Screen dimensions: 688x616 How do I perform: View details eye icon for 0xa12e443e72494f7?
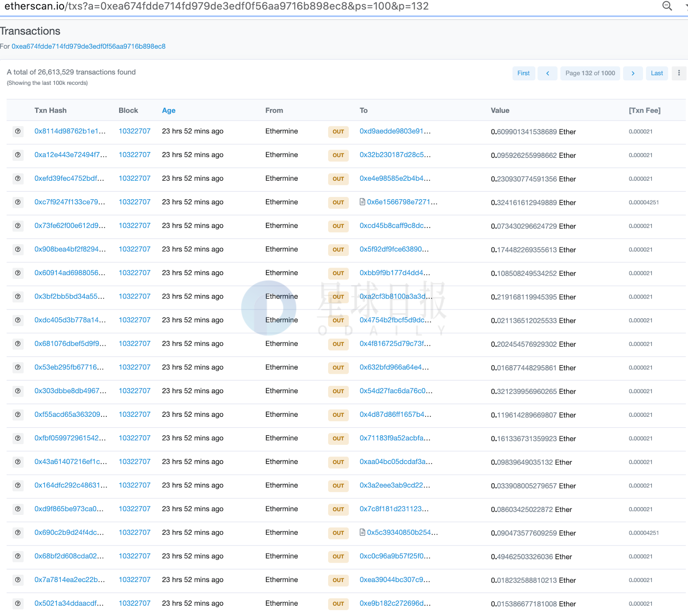pyautogui.click(x=18, y=155)
